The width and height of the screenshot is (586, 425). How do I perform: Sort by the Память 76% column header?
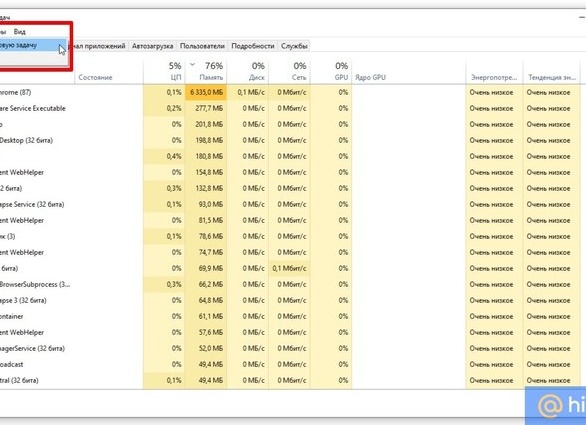(x=206, y=71)
